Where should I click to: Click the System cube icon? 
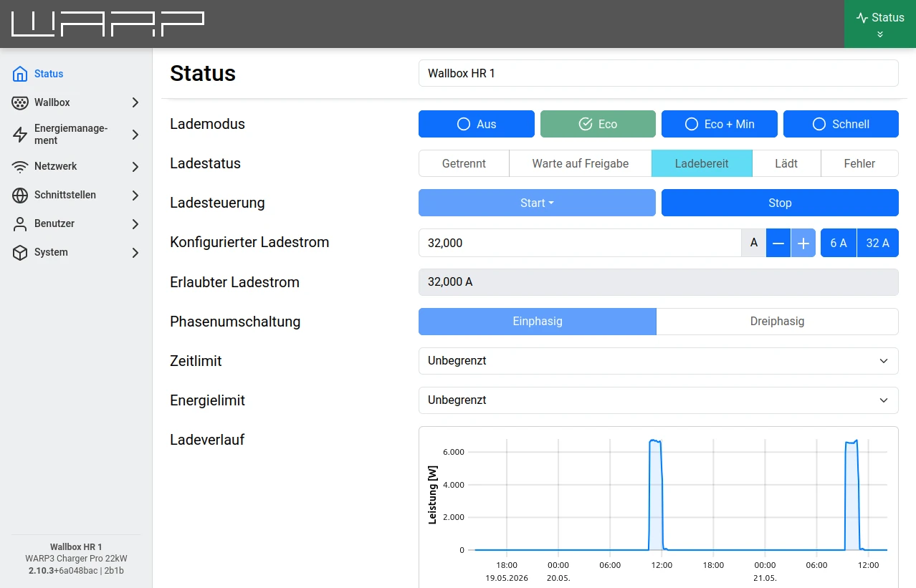click(20, 252)
